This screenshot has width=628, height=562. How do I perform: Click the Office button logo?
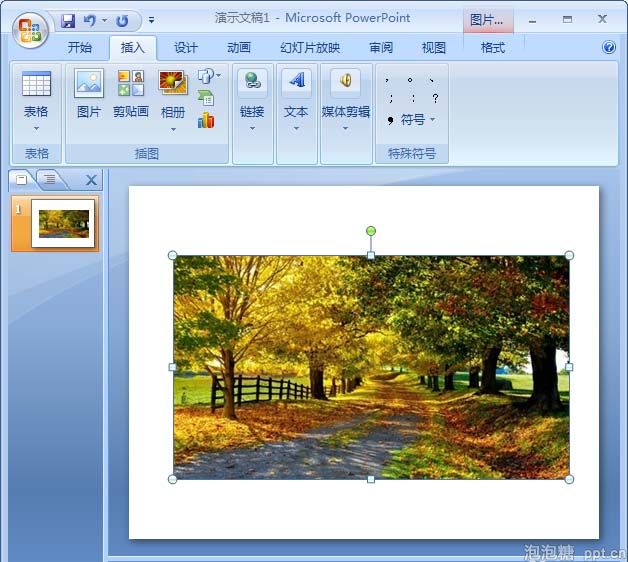pos(30,29)
